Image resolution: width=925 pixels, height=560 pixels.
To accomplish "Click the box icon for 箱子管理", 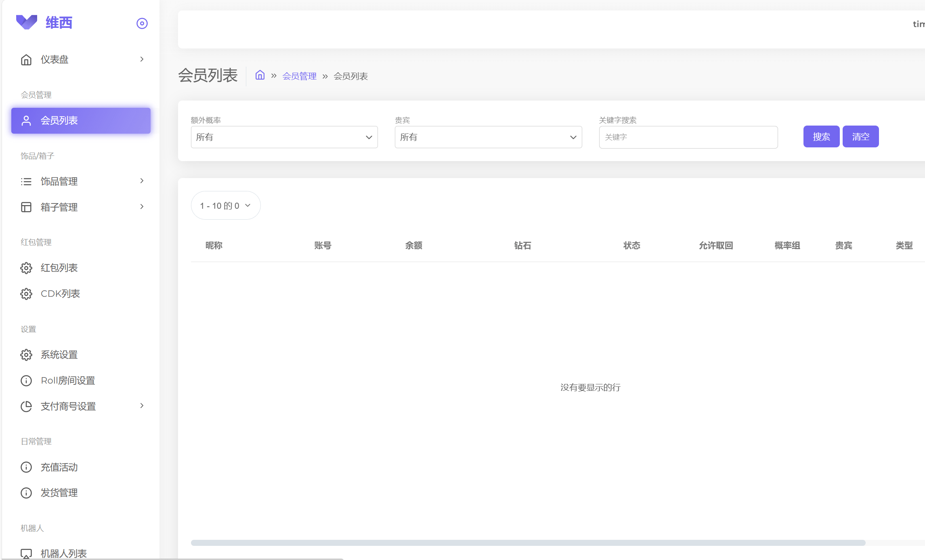I will tap(26, 207).
